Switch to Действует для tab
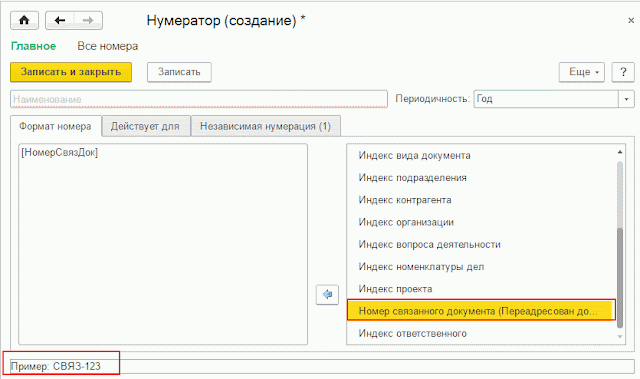The width and height of the screenshot is (640, 379). (x=145, y=126)
